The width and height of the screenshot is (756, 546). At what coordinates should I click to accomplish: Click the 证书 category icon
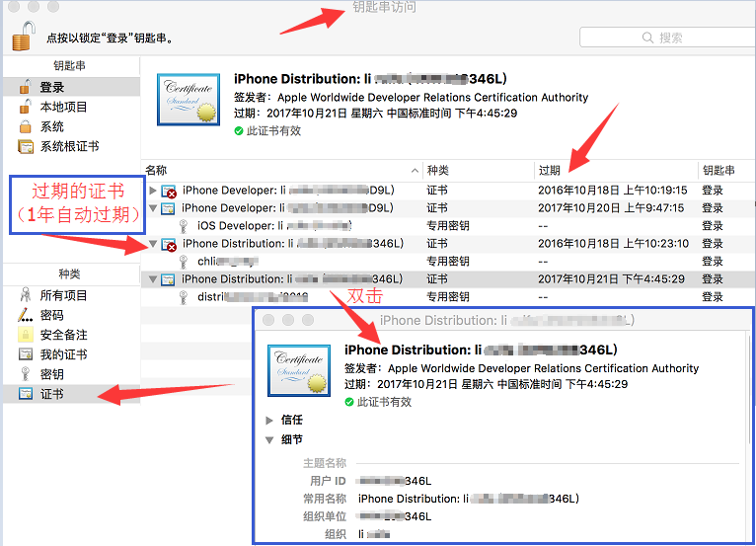[x=25, y=394]
